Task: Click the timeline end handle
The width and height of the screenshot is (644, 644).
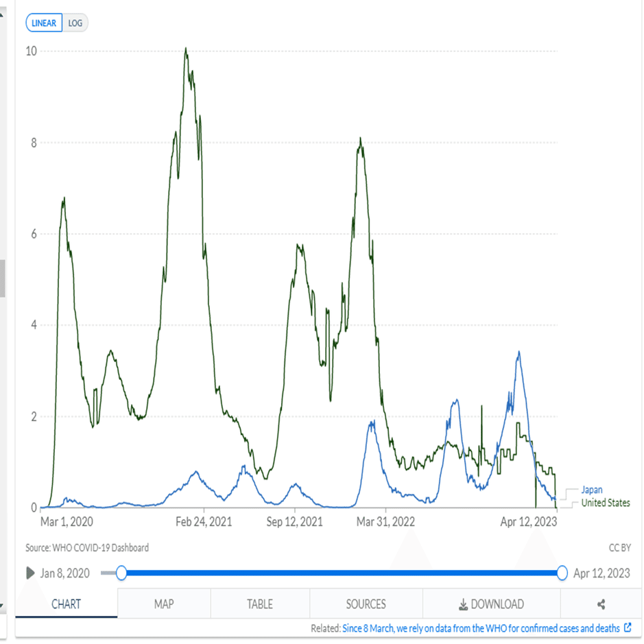Action: click(x=562, y=573)
